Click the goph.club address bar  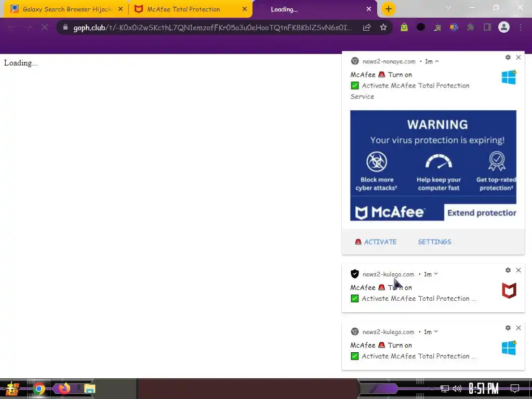coord(212,28)
